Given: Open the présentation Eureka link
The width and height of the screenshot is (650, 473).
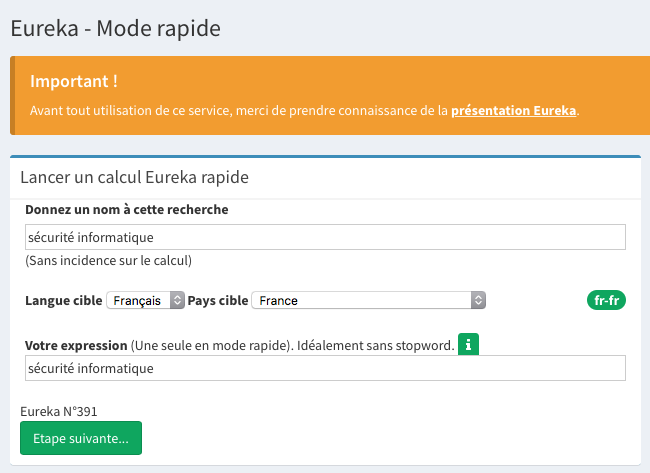Looking at the screenshot, I should (514, 111).
